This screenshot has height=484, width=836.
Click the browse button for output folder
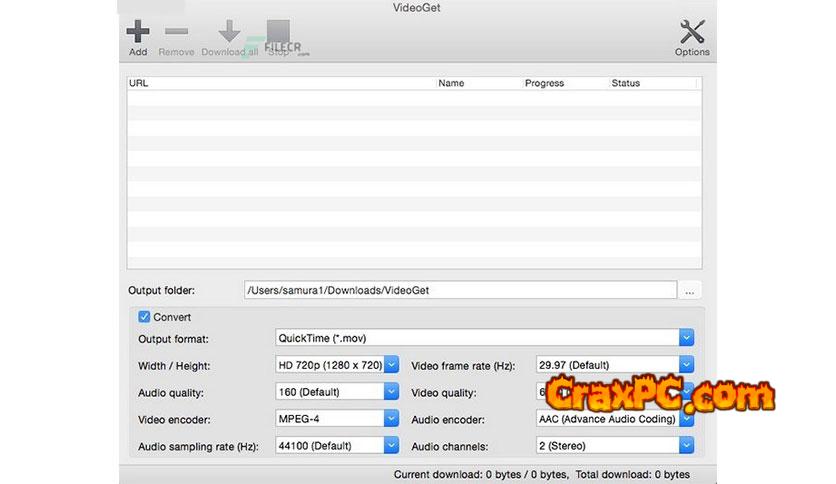click(x=691, y=290)
